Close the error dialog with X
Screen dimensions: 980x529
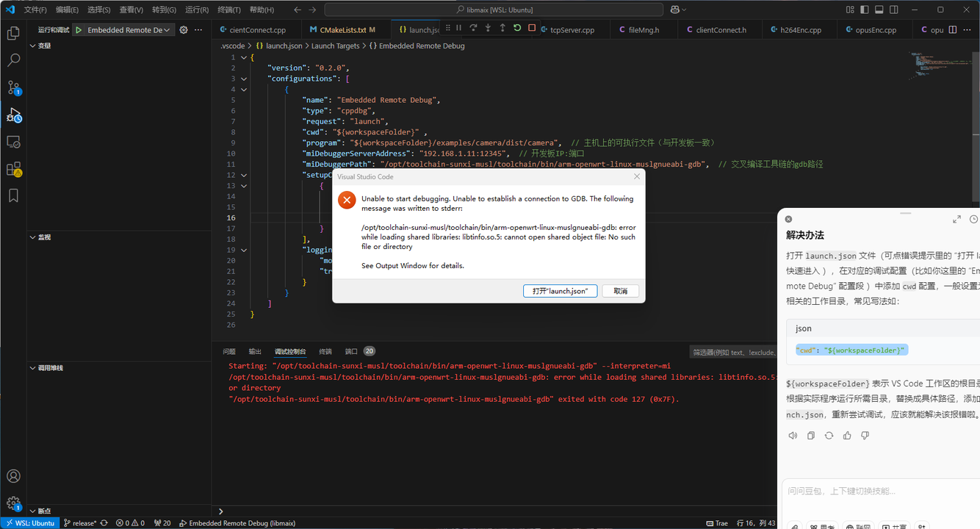click(x=637, y=176)
